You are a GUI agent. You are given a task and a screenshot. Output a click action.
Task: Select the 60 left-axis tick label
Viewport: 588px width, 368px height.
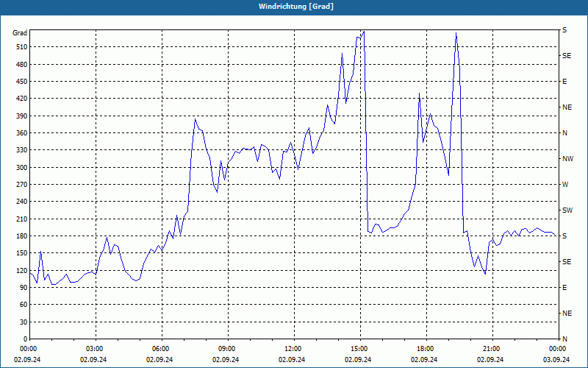24,305
